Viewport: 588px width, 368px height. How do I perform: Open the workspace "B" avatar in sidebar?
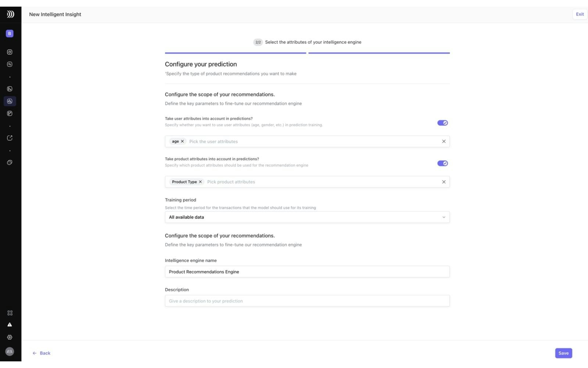[x=10, y=33]
